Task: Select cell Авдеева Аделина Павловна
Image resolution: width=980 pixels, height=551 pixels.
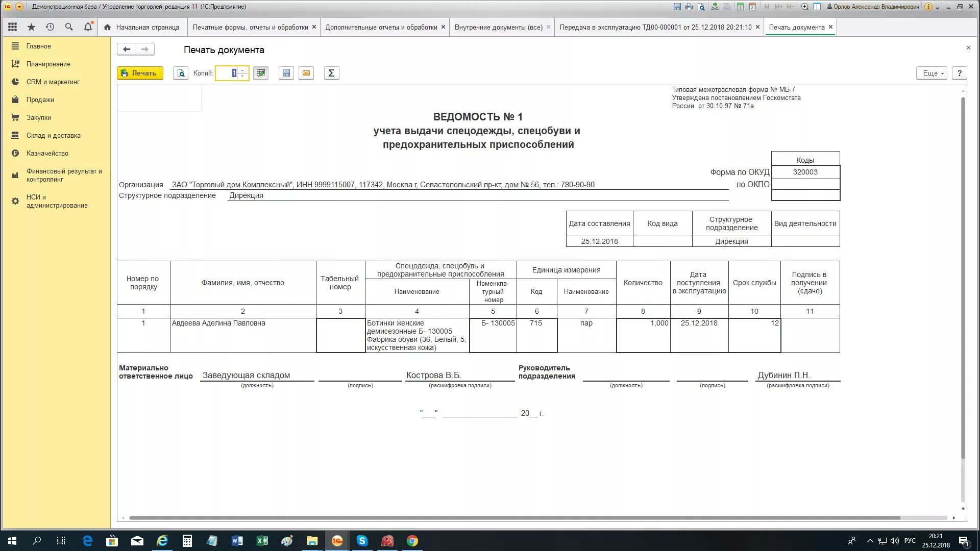Action: coord(243,335)
